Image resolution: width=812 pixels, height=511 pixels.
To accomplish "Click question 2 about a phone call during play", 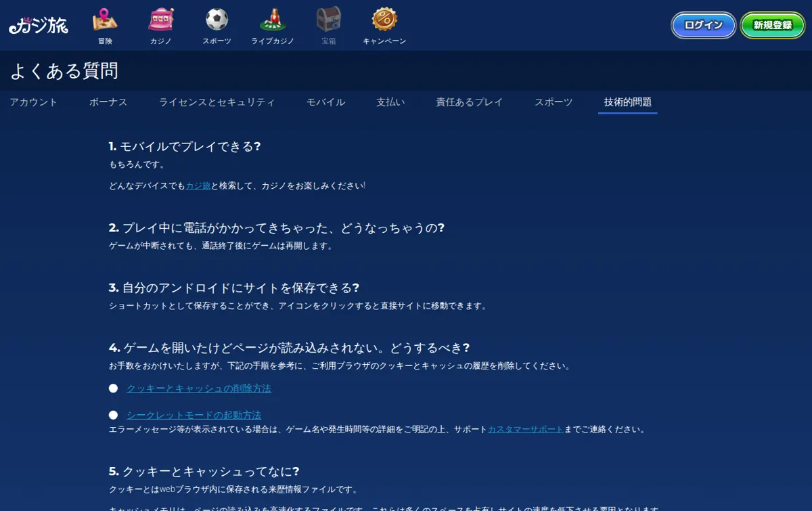I will [x=277, y=227].
